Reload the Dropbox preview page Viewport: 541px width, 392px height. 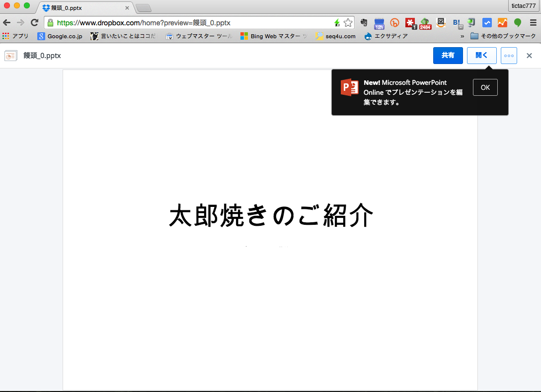click(x=34, y=23)
